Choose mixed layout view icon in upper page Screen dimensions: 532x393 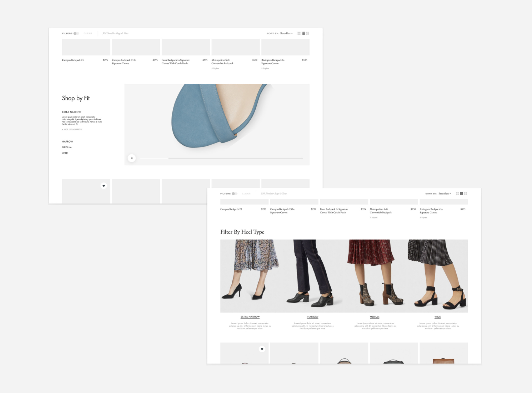(307, 33)
